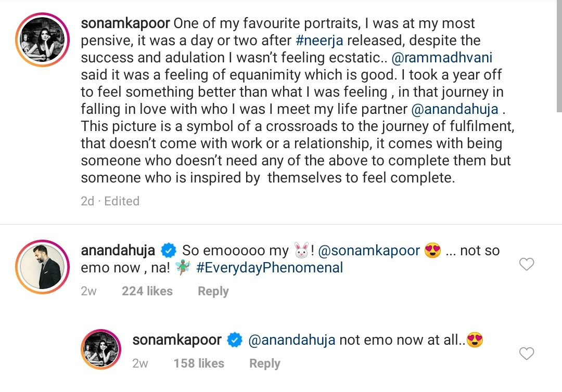Tap the @anandahuja mention in sonamkapoor's reply
Viewport: 562px width, 392px height.
pos(291,341)
